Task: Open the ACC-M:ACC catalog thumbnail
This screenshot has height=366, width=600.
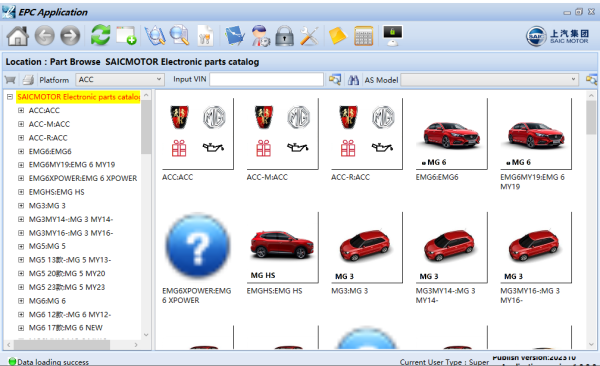Action: pyautogui.click(x=282, y=133)
